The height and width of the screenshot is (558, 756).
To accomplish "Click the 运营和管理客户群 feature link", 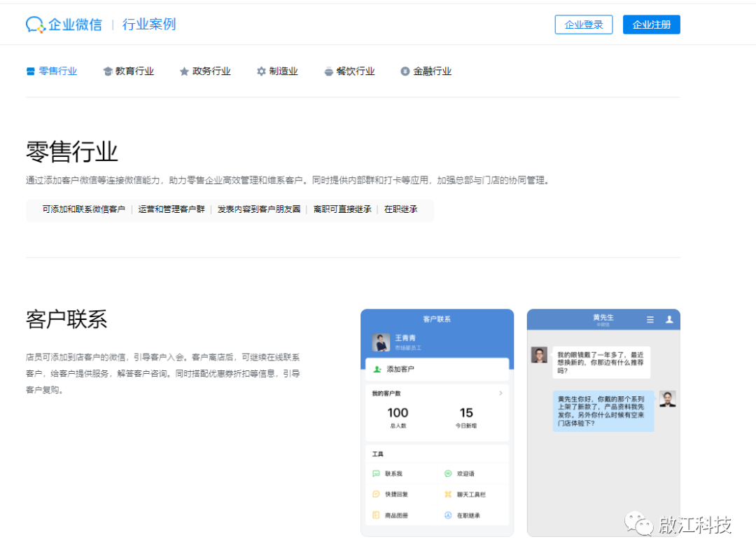I will pos(171,209).
